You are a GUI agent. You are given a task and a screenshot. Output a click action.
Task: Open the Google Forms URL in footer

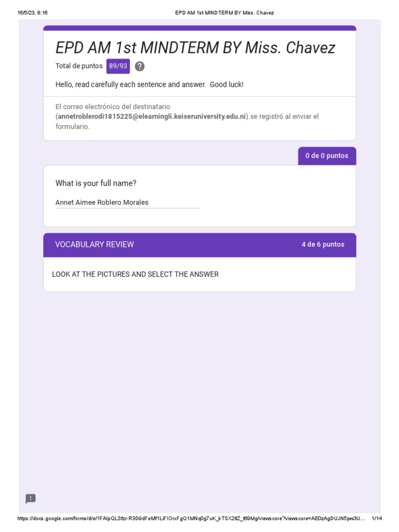(191, 518)
